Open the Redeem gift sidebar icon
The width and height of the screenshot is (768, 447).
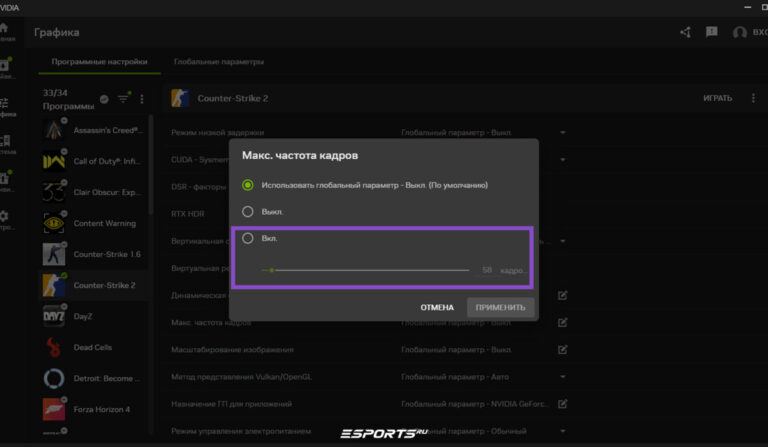(5, 178)
